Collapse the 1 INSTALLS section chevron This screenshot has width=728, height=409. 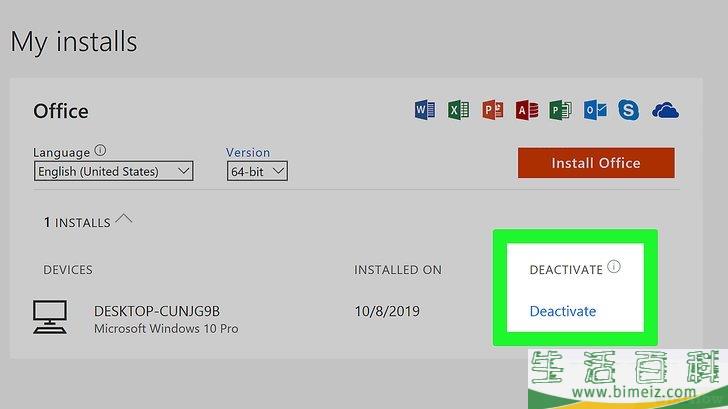pyautogui.click(x=124, y=219)
